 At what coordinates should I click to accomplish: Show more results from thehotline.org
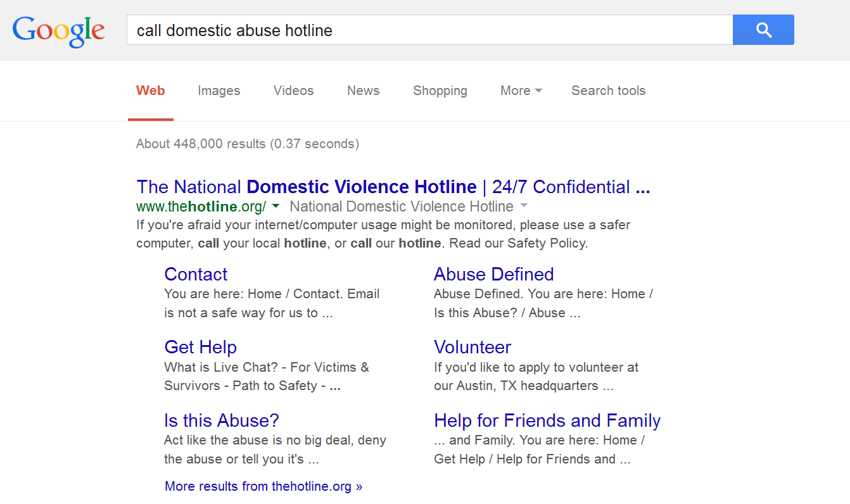(x=263, y=486)
